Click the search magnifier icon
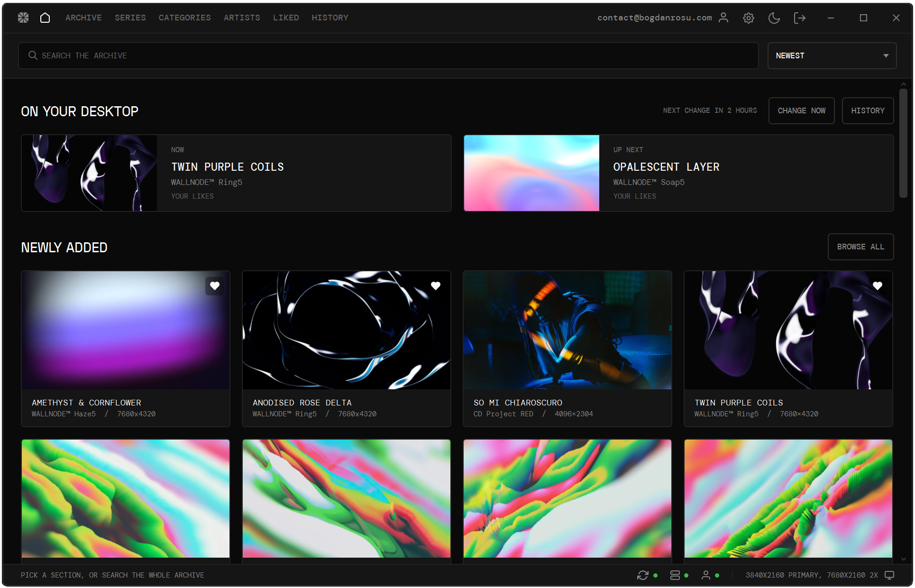Screen dimensions: 915x588 coord(33,55)
